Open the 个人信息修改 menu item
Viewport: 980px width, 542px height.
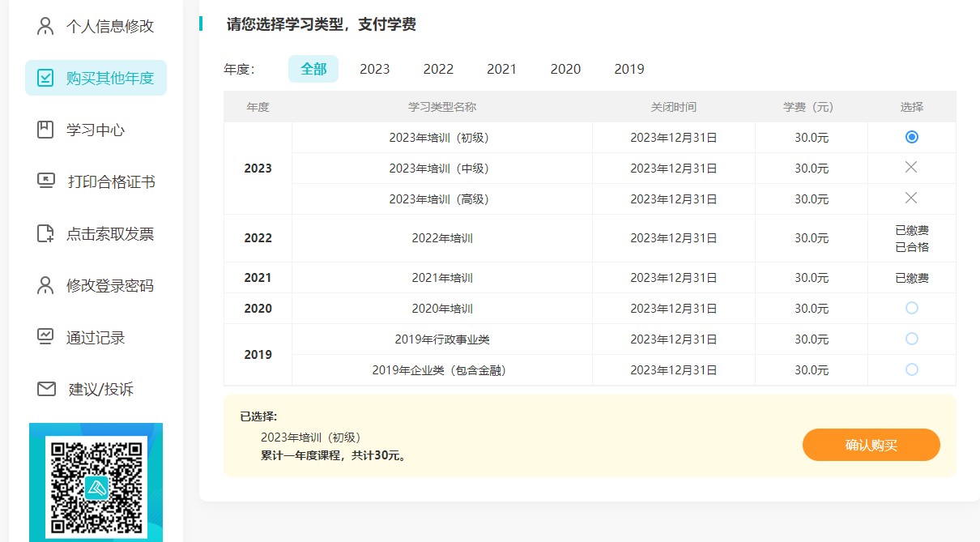click(x=96, y=26)
